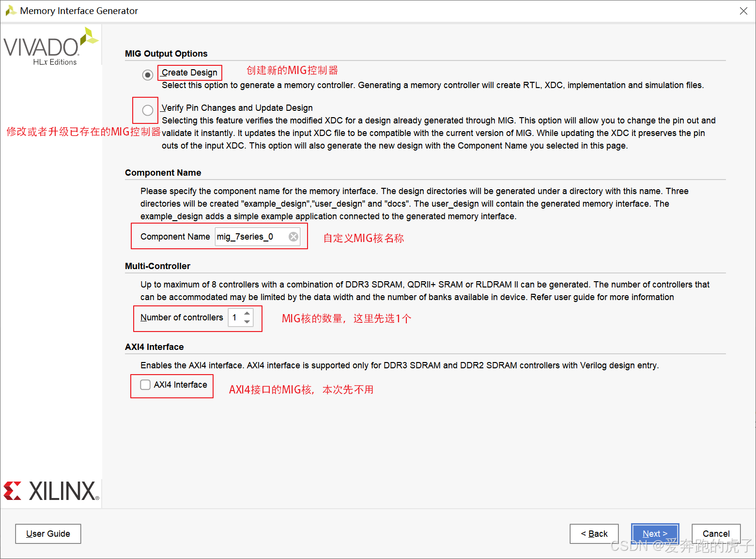Clear the Component Name field with X icon
This screenshot has height=559, width=756.
tap(293, 237)
